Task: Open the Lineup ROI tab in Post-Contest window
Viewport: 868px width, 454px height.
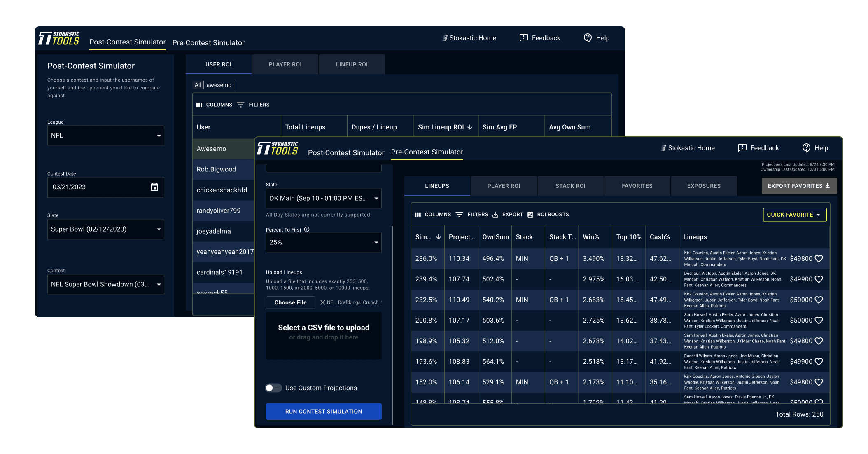Action: pos(352,64)
